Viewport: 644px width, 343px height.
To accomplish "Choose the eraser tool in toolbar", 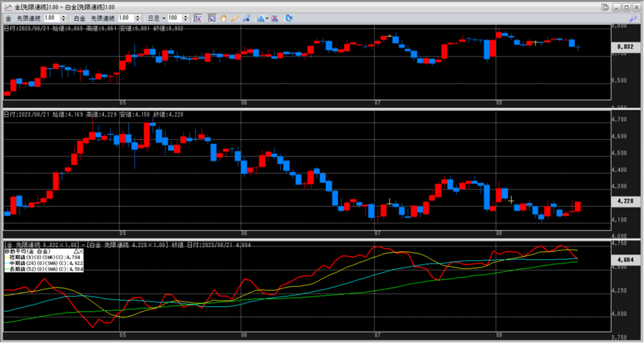I will coord(246,18).
